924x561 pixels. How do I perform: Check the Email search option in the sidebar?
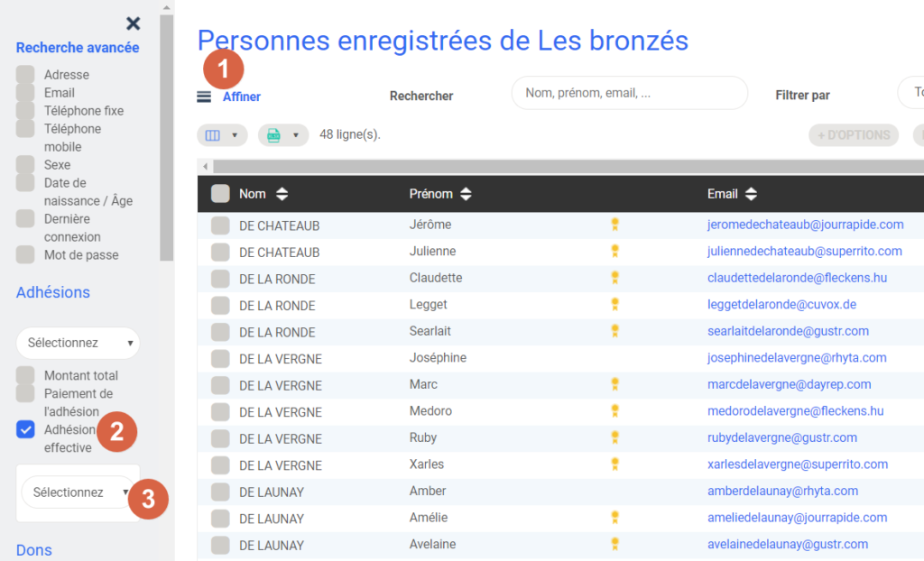[25, 93]
